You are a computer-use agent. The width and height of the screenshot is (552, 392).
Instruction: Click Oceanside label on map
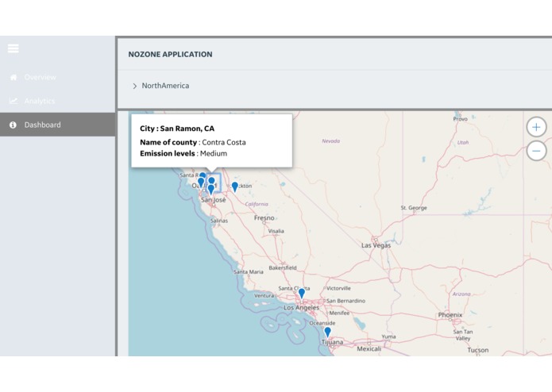(322, 323)
